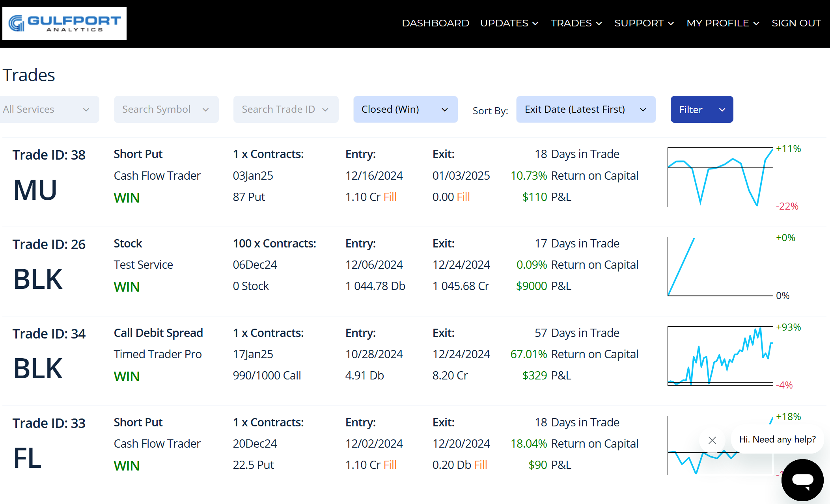Change the Exit Date (Latest First) sort order
The image size is (830, 504).
click(x=586, y=109)
